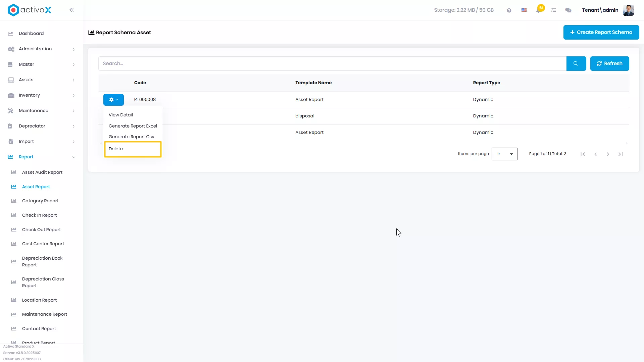Viewport: 644px width, 362px height.
Task: Open Depreciation Class Report
Action: point(43,282)
